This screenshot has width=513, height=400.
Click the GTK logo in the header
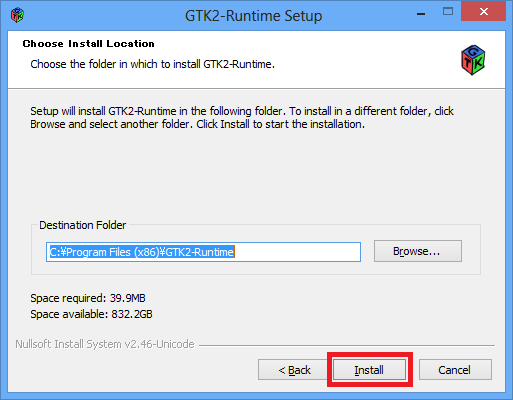pyautogui.click(x=473, y=60)
